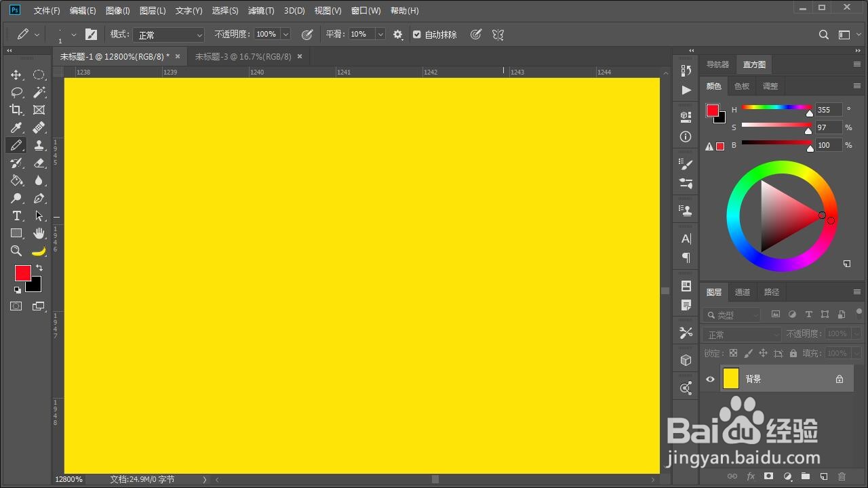Open the brush preset picker arrow
868x488 pixels.
[74, 35]
